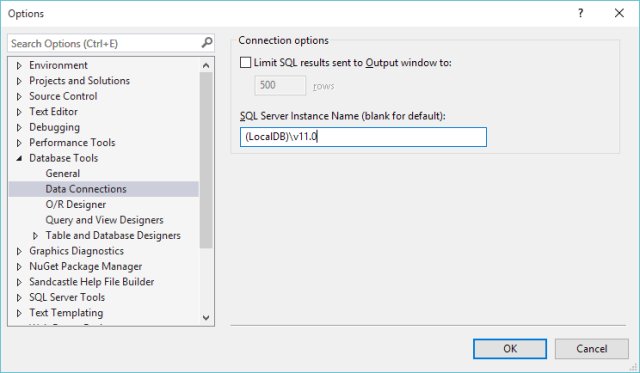640x373 pixels.
Task: Enable Limit SQL results checkbox
Action: coord(245,62)
